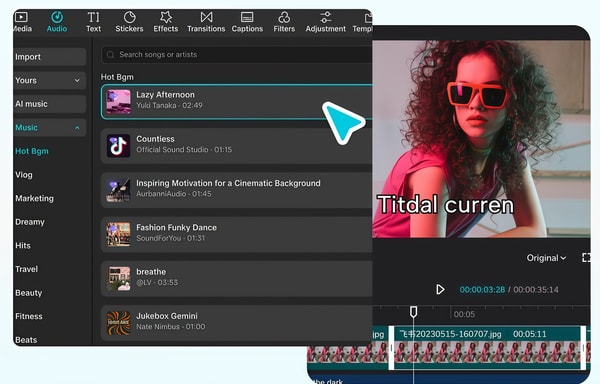Select Travel music category
Viewport: 600px width, 384px height.
coord(26,269)
